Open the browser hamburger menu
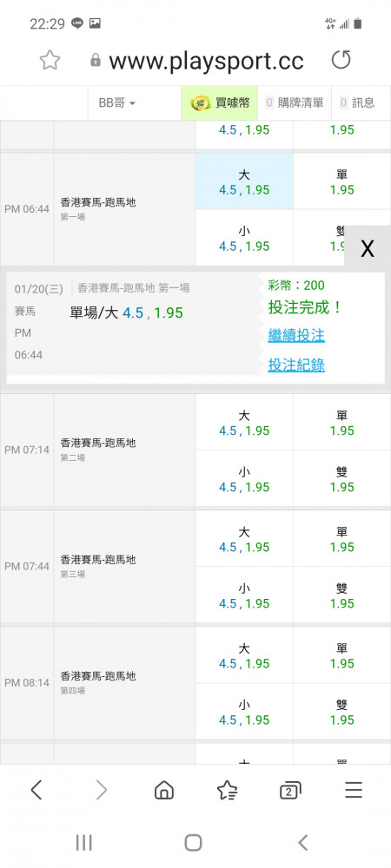This screenshot has height=868, width=391. pos(354,790)
